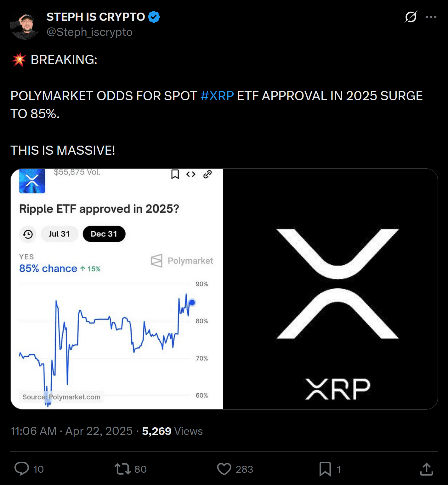Image resolution: width=448 pixels, height=485 pixels.
Task: Like the post with the heart icon
Action: tap(224, 469)
